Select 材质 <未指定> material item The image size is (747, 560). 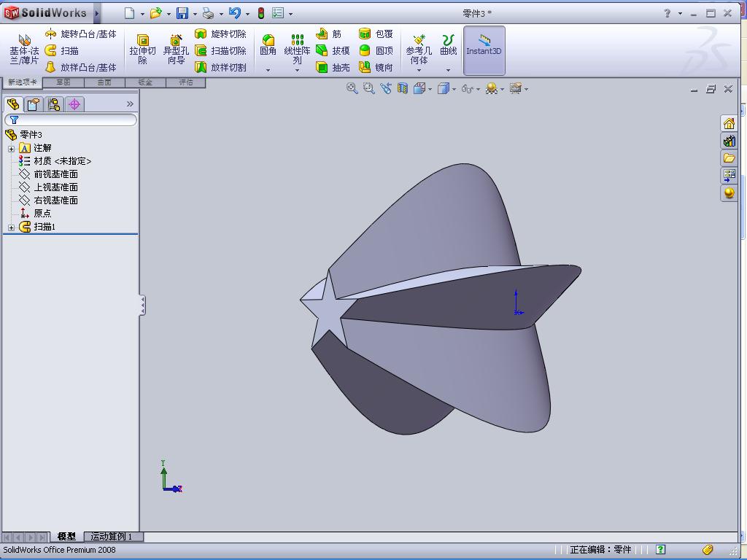55,161
